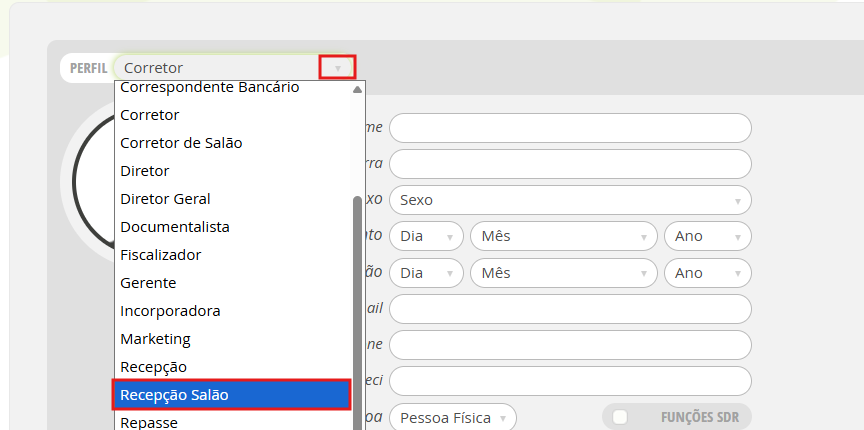Open the PERFIL dropdown arrow
The height and width of the screenshot is (430, 864).
(x=337, y=68)
